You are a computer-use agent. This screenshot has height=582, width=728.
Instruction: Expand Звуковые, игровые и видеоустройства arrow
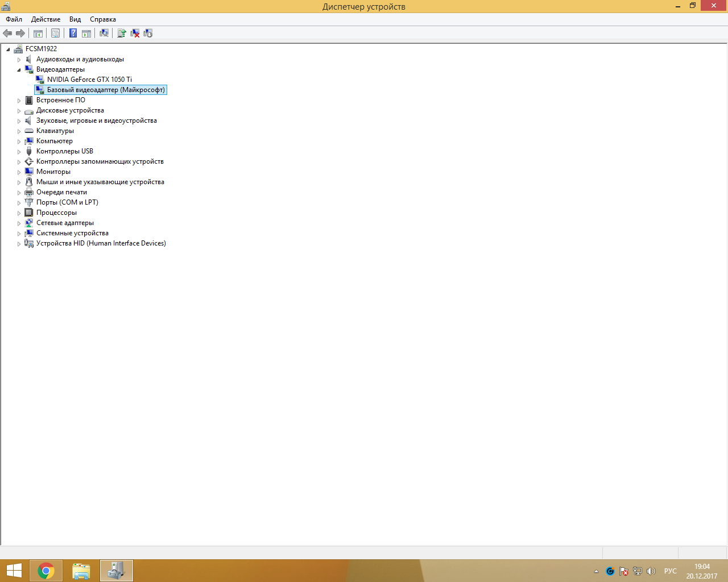[19, 120]
